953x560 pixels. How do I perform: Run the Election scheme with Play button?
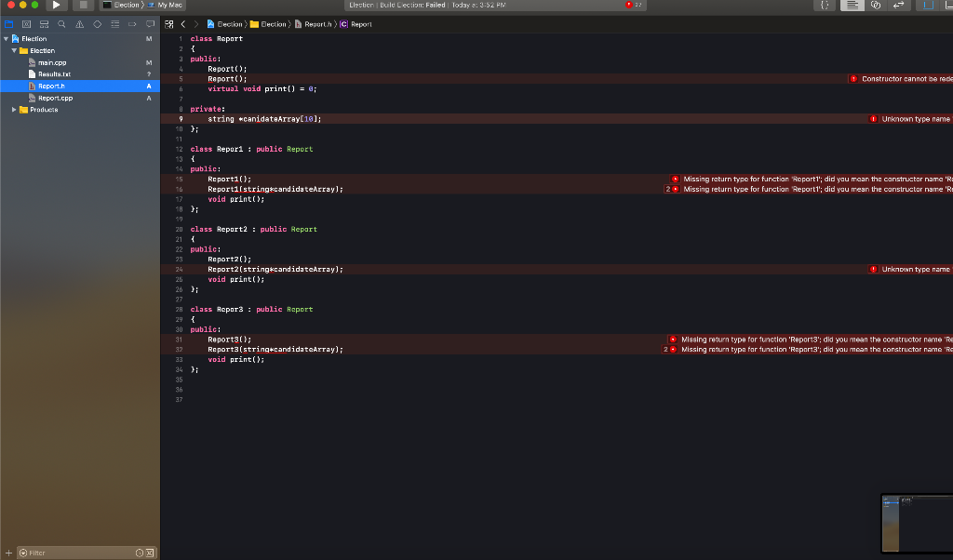pyautogui.click(x=56, y=5)
